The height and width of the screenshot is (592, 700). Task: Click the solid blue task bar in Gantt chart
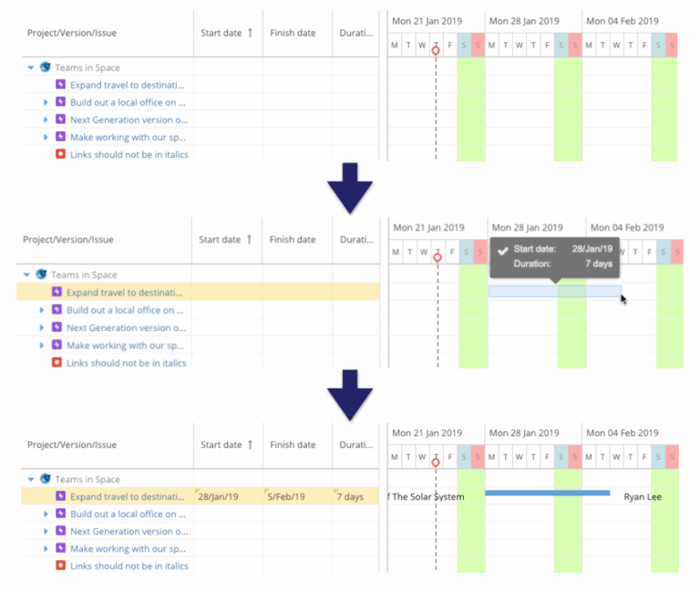point(547,493)
